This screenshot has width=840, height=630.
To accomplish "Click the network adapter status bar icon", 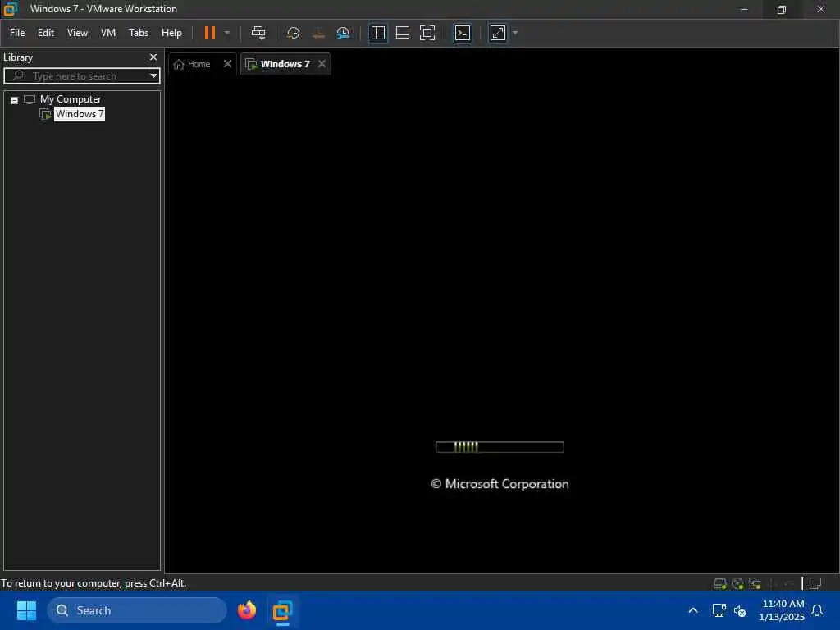I will (755, 583).
